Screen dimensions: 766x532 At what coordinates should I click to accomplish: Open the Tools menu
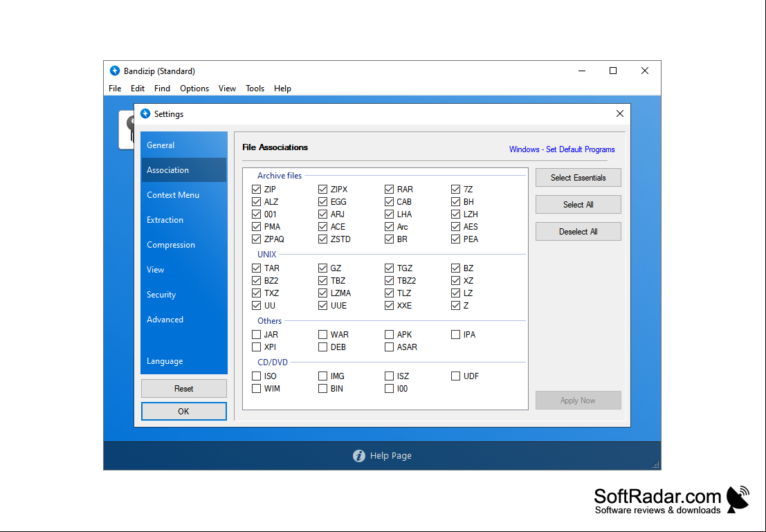point(255,89)
